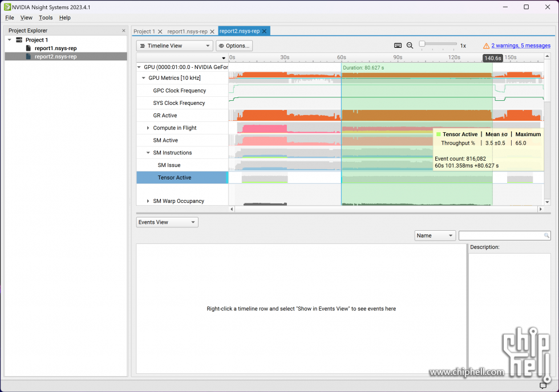Select the GPC Clock Frequency row
The image size is (559, 392).
[x=182, y=91]
